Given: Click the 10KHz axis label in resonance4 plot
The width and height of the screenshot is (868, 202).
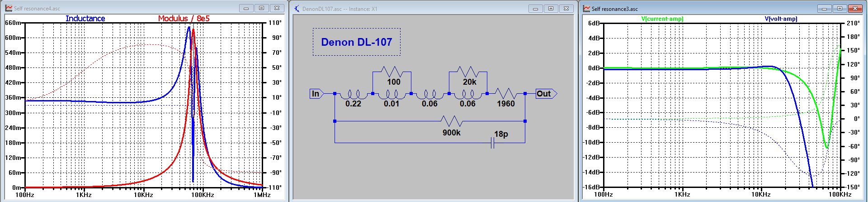Looking at the screenshot, I should pyautogui.click(x=143, y=195).
